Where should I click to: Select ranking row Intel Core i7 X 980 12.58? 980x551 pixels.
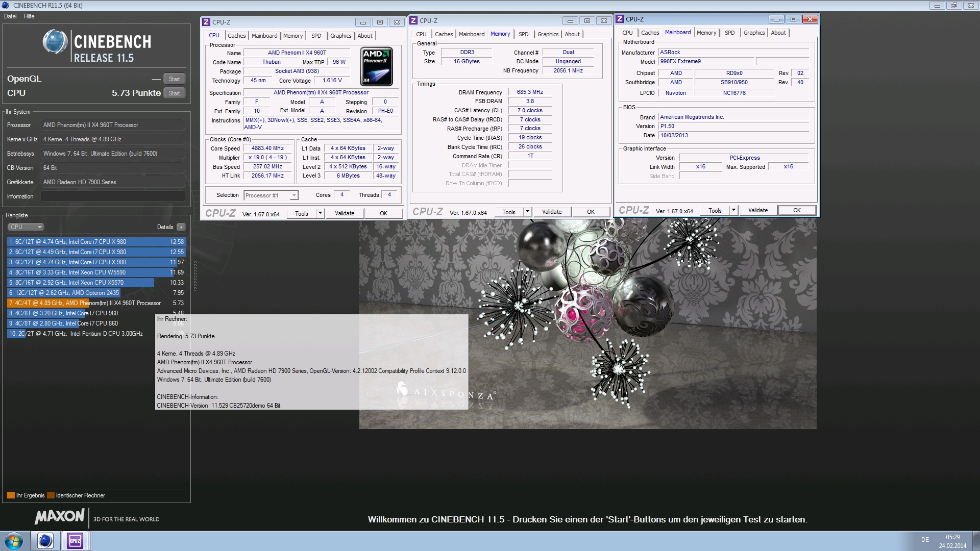tap(96, 242)
